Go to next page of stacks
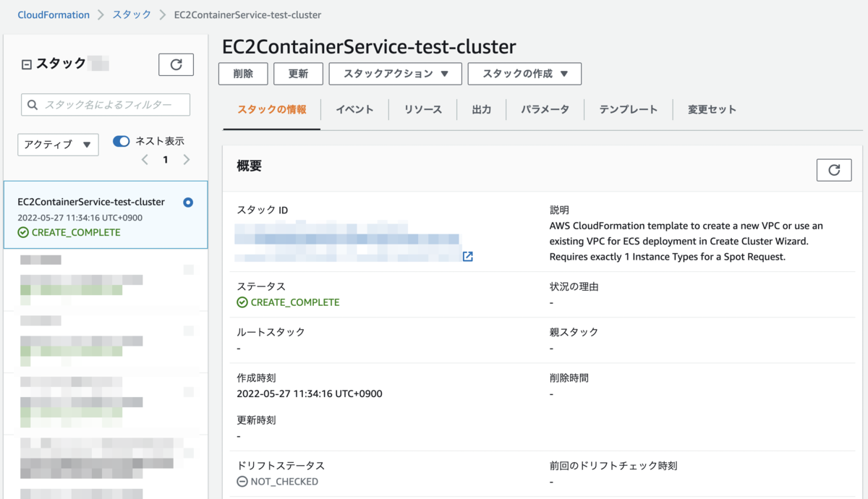The width and height of the screenshot is (868, 499). (187, 160)
